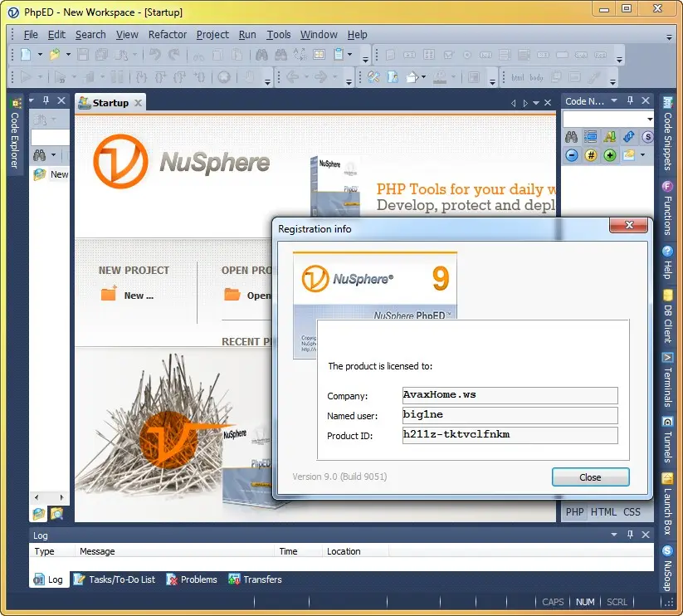Click the list view icon in Code Navigator
Screen dimensions: 683x616
(591, 137)
